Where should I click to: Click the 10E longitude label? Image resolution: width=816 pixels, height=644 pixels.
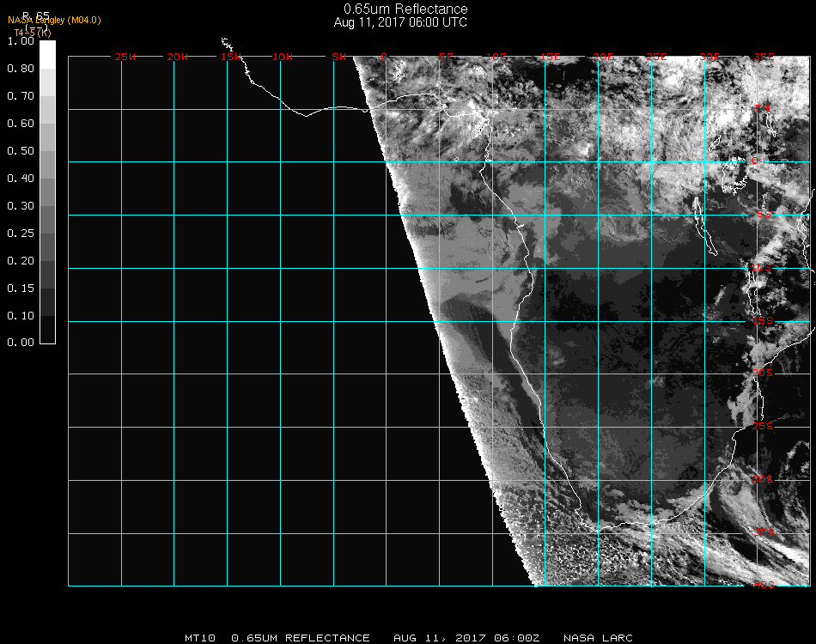[x=496, y=57]
